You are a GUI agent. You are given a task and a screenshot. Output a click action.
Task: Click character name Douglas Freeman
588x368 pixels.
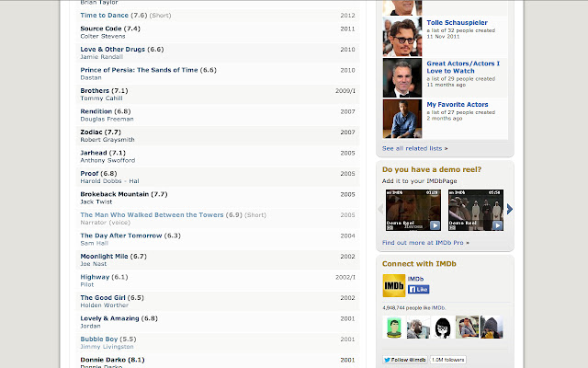[107, 119]
